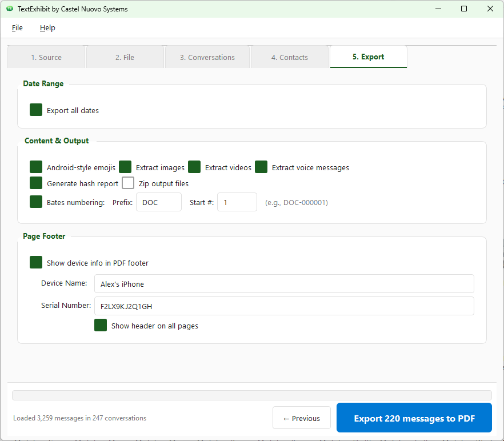Image resolution: width=504 pixels, height=441 pixels.
Task: Click the loaded messages status text
Action: [x=80, y=418]
